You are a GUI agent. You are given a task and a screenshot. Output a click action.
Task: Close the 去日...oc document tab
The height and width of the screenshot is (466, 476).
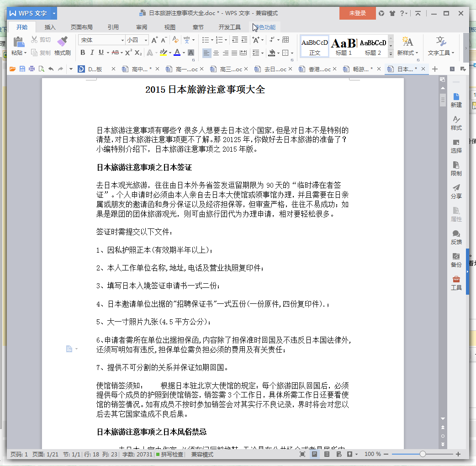point(290,69)
